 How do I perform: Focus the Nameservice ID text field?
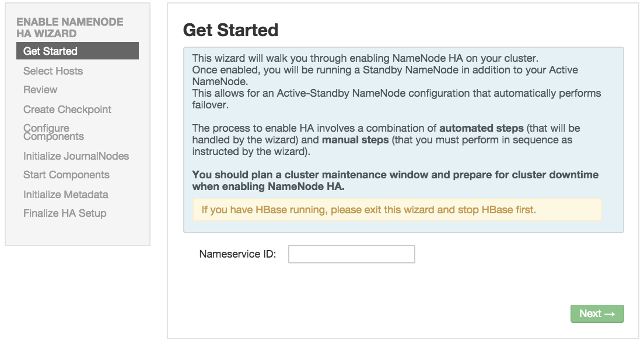tap(352, 254)
